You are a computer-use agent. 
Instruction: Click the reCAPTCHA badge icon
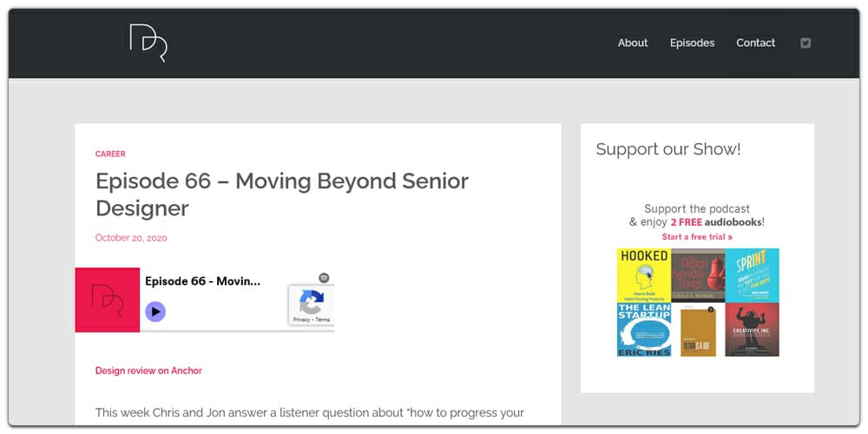pyautogui.click(x=312, y=302)
